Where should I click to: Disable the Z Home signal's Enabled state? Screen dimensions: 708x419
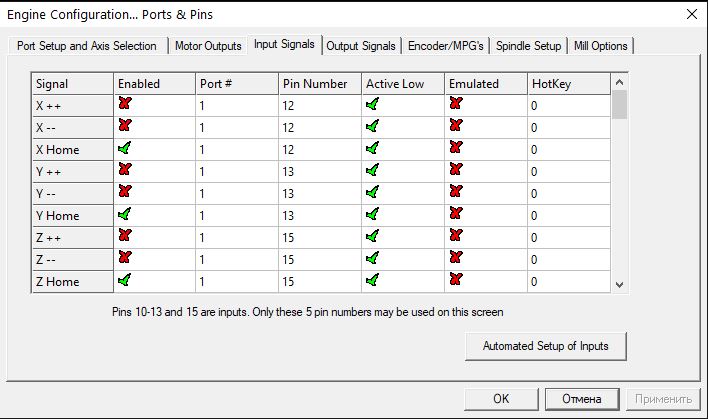coord(125,280)
